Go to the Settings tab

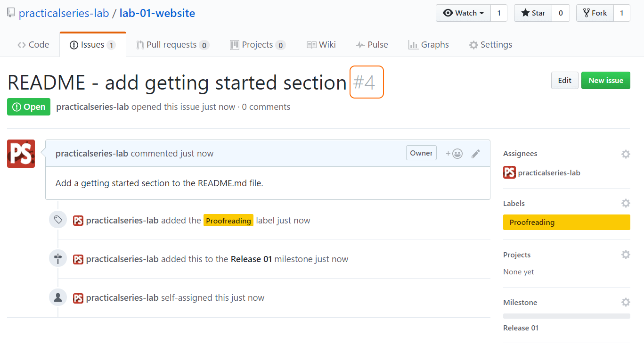point(490,45)
